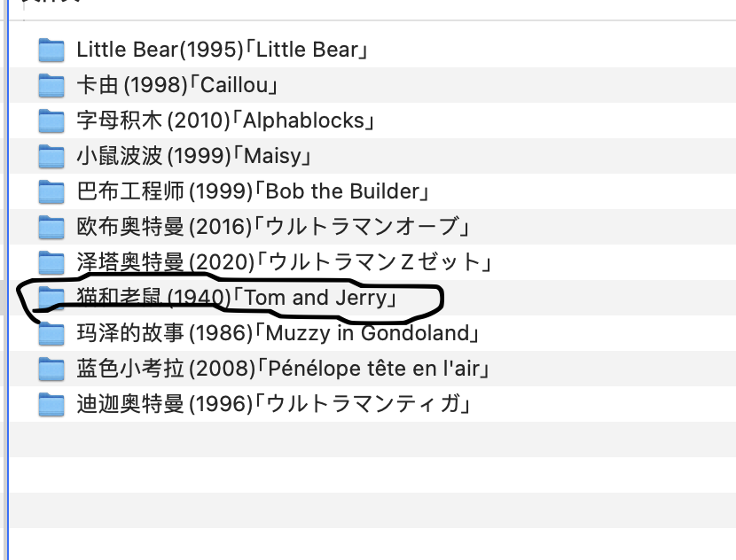Click the Bob the Builder folder icon
Screen dimensions: 736x560
[52, 191]
